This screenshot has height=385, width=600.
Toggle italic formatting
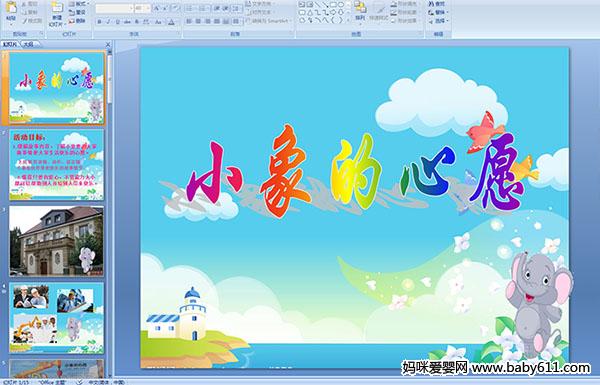coord(109,22)
